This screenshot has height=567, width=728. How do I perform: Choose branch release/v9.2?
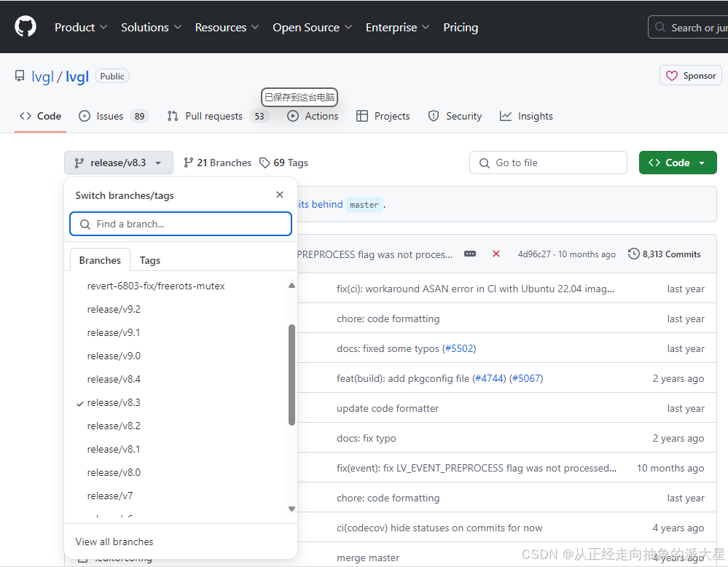pos(114,309)
